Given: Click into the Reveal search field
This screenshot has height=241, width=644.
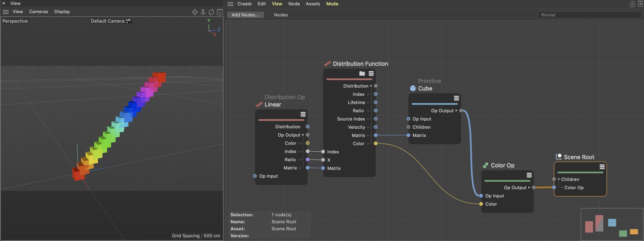Looking at the screenshot, I should pyautogui.click(x=588, y=15).
